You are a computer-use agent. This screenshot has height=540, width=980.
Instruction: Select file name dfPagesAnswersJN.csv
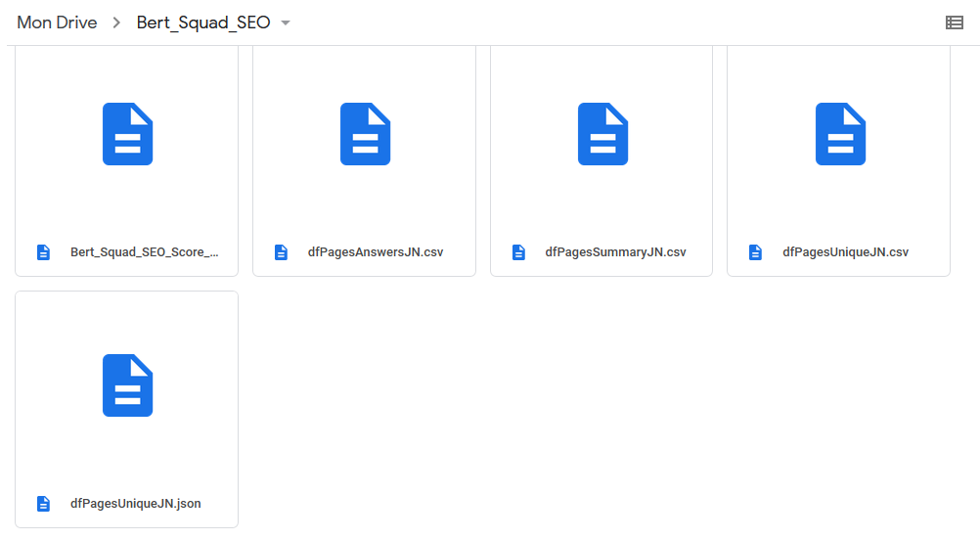(375, 251)
